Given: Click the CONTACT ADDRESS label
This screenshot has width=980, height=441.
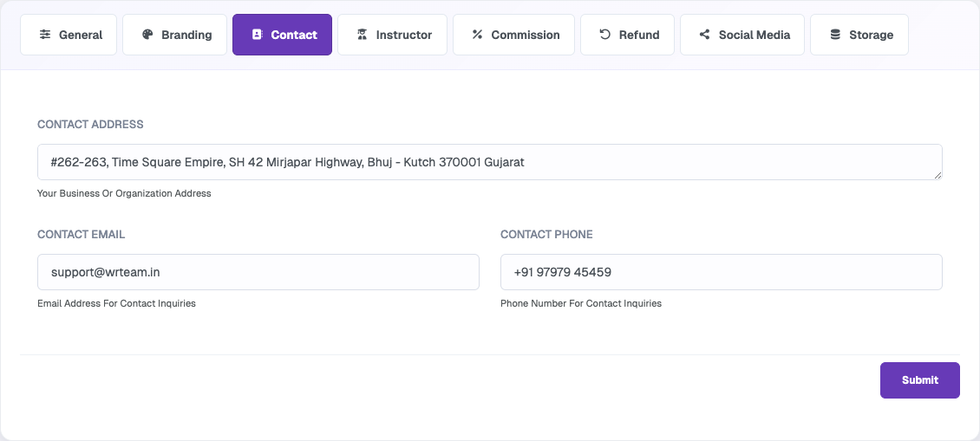Looking at the screenshot, I should point(90,124).
